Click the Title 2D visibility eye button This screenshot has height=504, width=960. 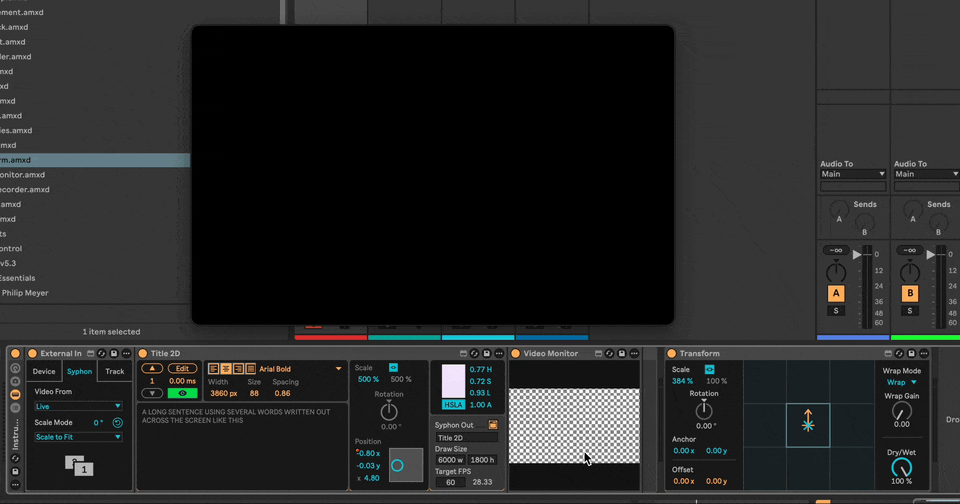[x=182, y=393]
